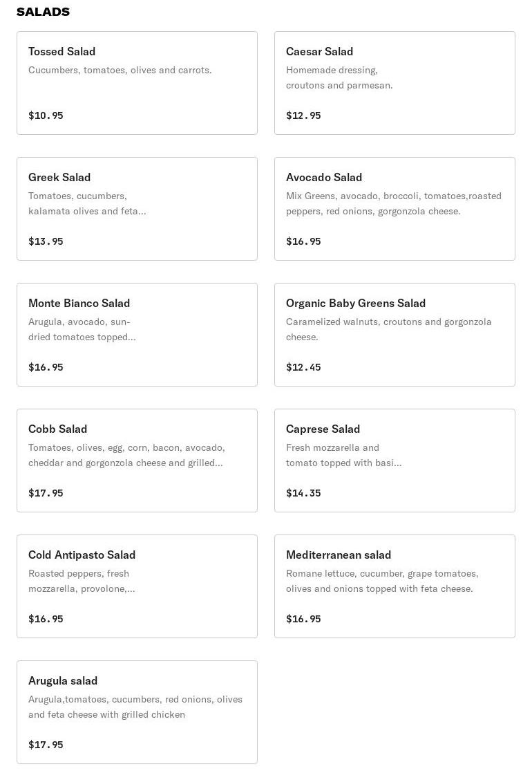The width and height of the screenshot is (532, 771).
Task: Click the Organic Baby Greens $12.45 price
Action: click(303, 367)
